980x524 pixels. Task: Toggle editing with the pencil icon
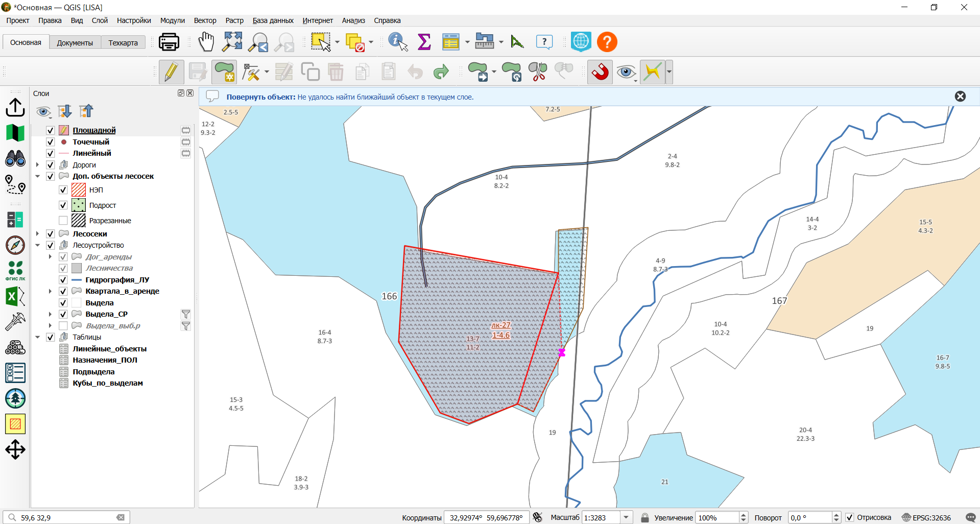(171, 72)
